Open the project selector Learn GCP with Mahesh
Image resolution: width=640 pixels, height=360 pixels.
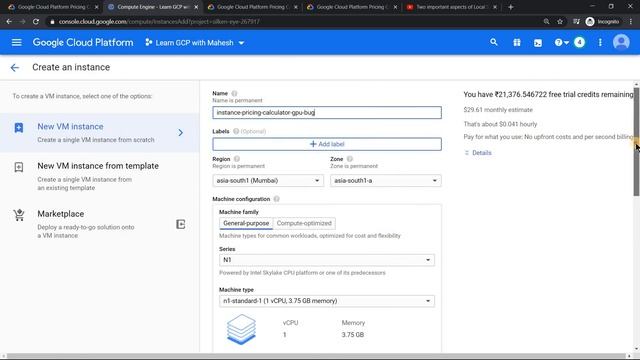195,42
